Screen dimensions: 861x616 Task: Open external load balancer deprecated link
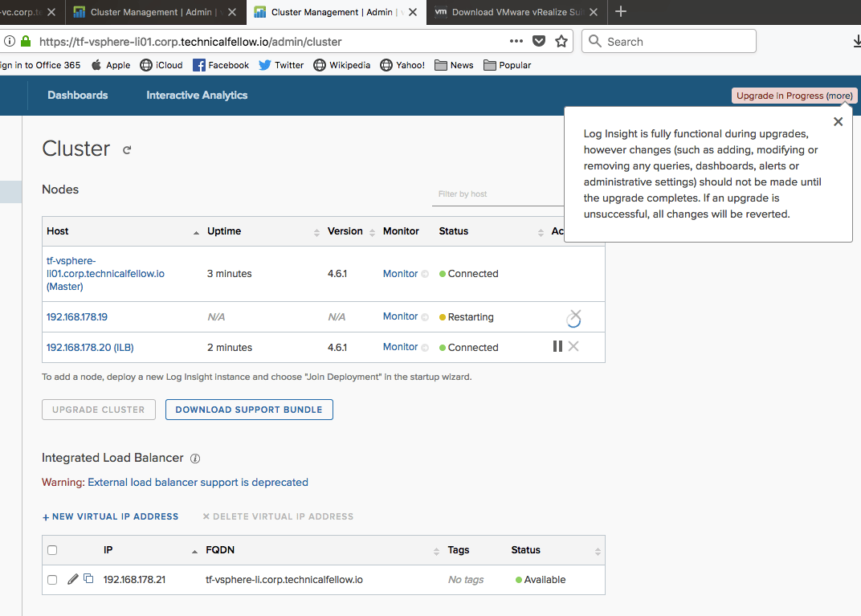point(198,483)
